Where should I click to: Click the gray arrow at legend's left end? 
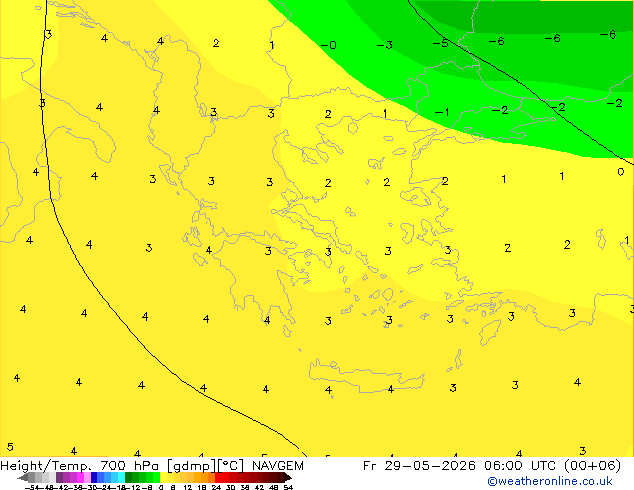[23, 477]
